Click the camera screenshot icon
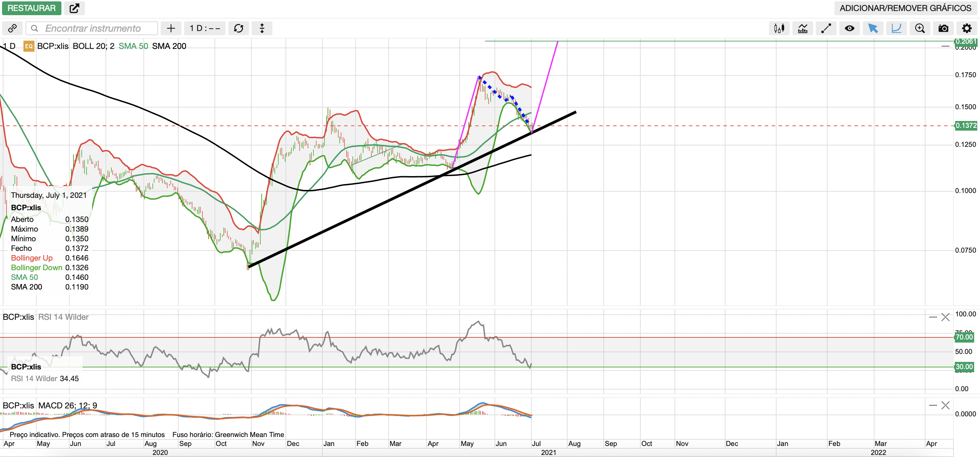 [x=943, y=29]
